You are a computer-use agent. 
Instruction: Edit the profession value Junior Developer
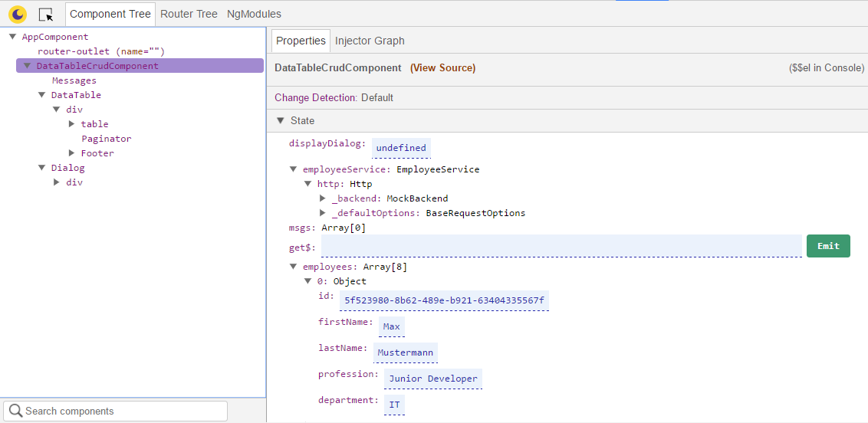point(433,379)
